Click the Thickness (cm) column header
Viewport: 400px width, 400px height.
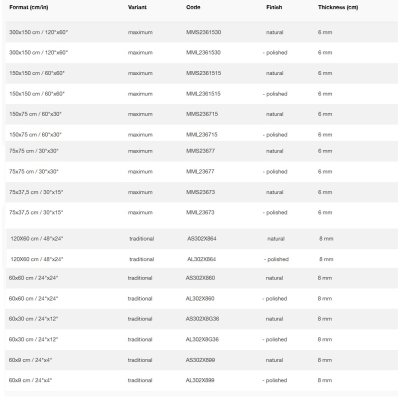tap(338, 7)
